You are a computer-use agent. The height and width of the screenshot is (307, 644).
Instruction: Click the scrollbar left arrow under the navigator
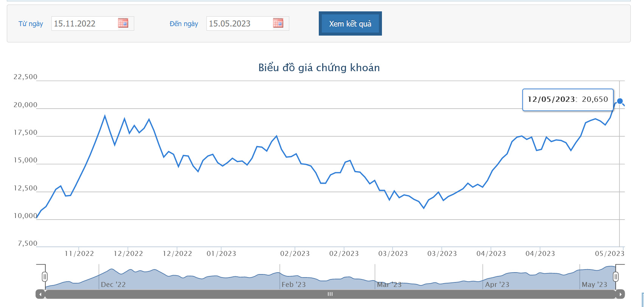(x=40, y=294)
